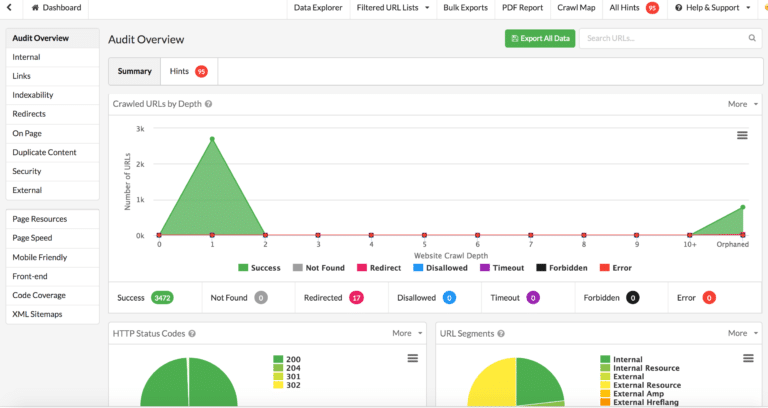This screenshot has width=768, height=408.
Task: Open hamburger menu on crawl depth chart
Action: point(742,135)
